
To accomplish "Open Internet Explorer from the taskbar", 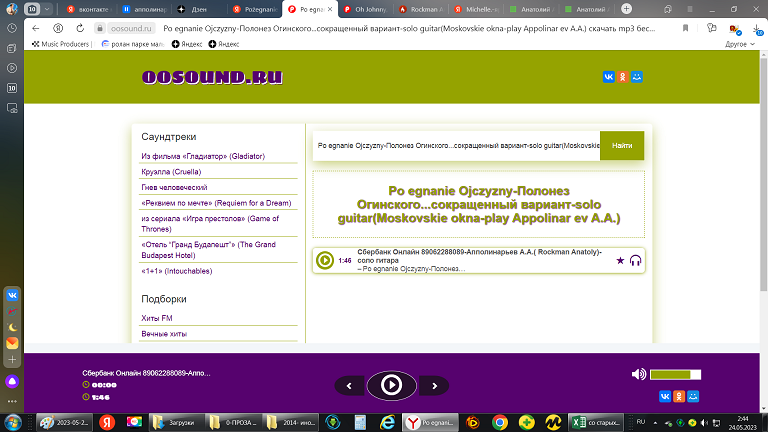I will click(387, 422).
